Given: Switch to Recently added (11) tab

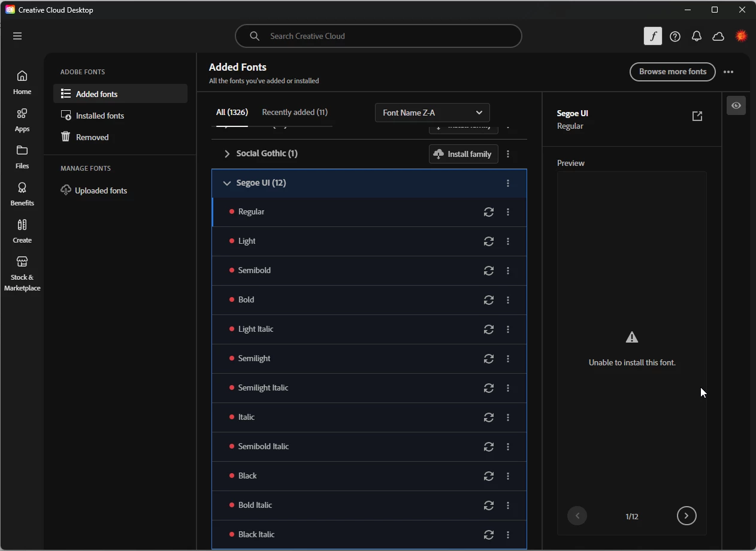Looking at the screenshot, I should point(295,112).
